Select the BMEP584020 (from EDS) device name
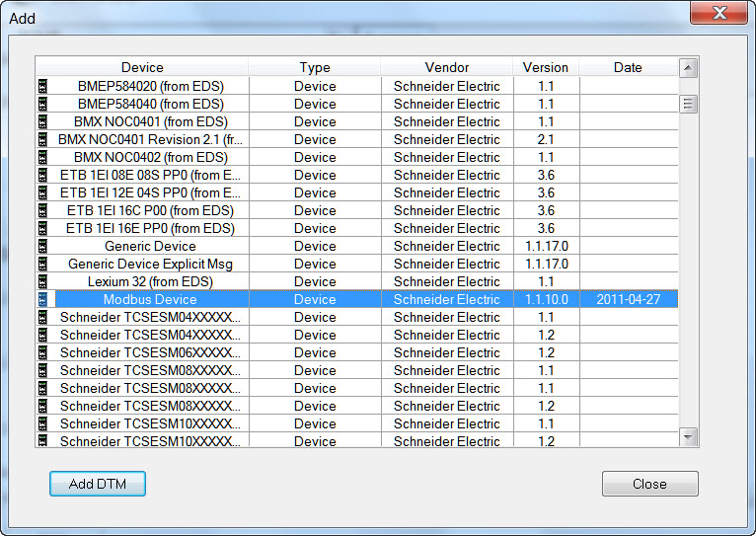Image resolution: width=756 pixels, height=536 pixels. point(151,86)
